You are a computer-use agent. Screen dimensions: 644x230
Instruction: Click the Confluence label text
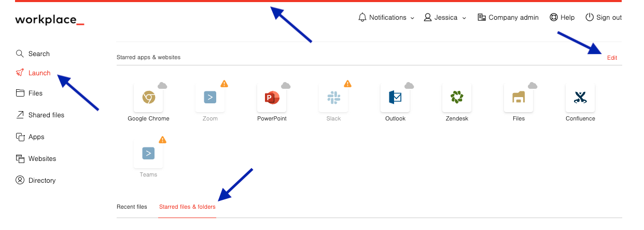click(x=580, y=118)
